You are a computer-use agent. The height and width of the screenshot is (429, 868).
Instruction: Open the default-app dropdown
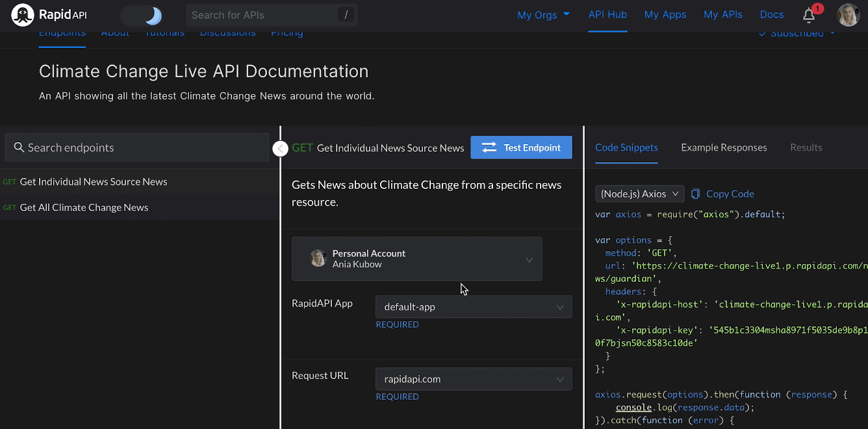click(x=474, y=307)
